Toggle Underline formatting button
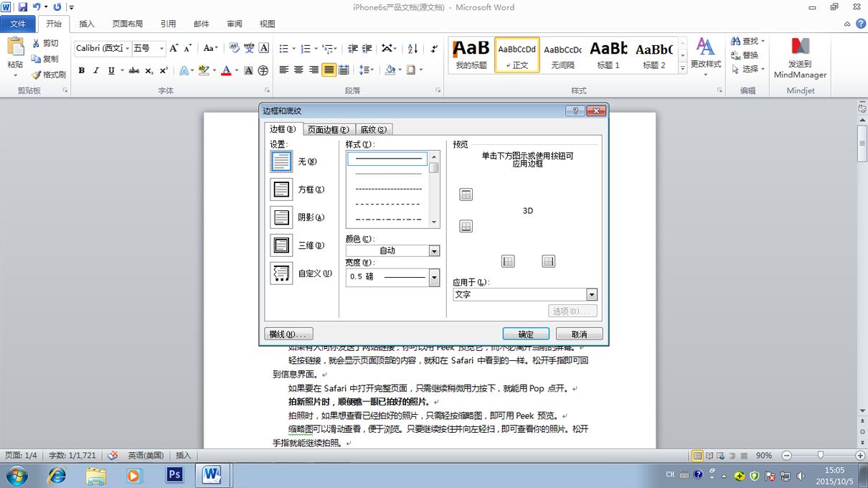This screenshot has width=868, height=488. pos(111,70)
